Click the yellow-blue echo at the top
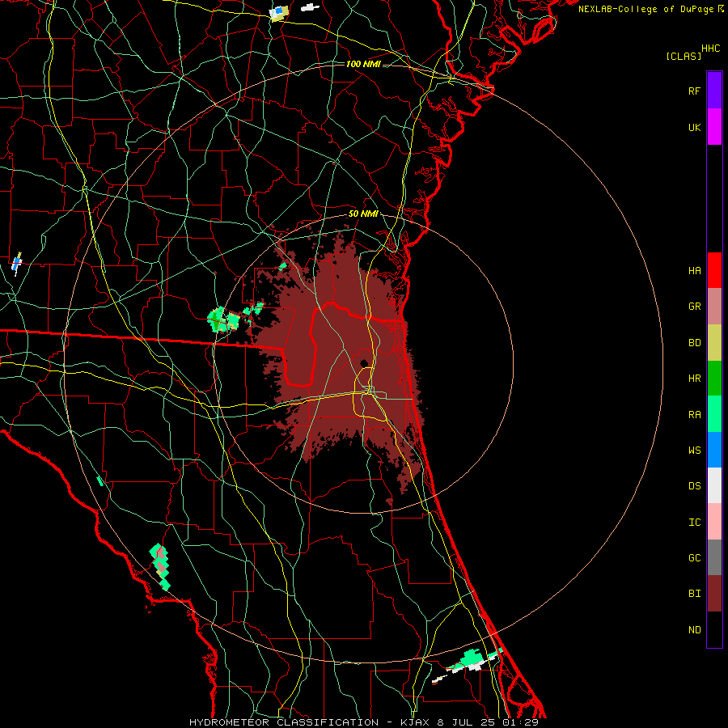728x728 pixels. click(x=279, y=13)
